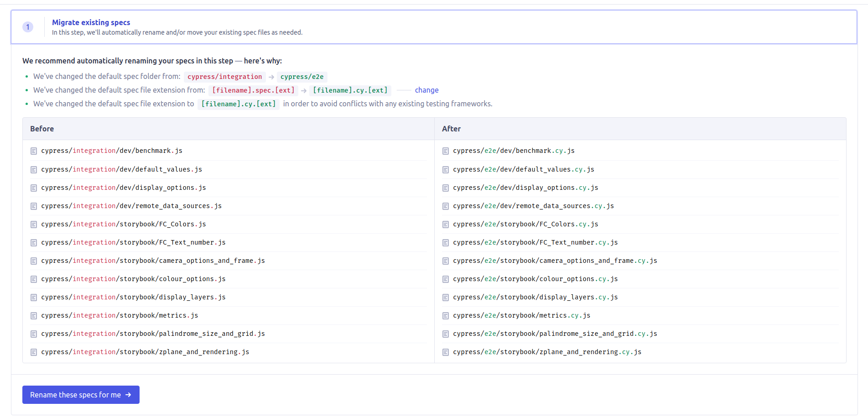Click file icon beside After e2e/storybook/zplane_and_rendering.cy.js
Image resolution: width=868 pixels, height=418 pixels.
pyautogui.click(x=446, y=352)
